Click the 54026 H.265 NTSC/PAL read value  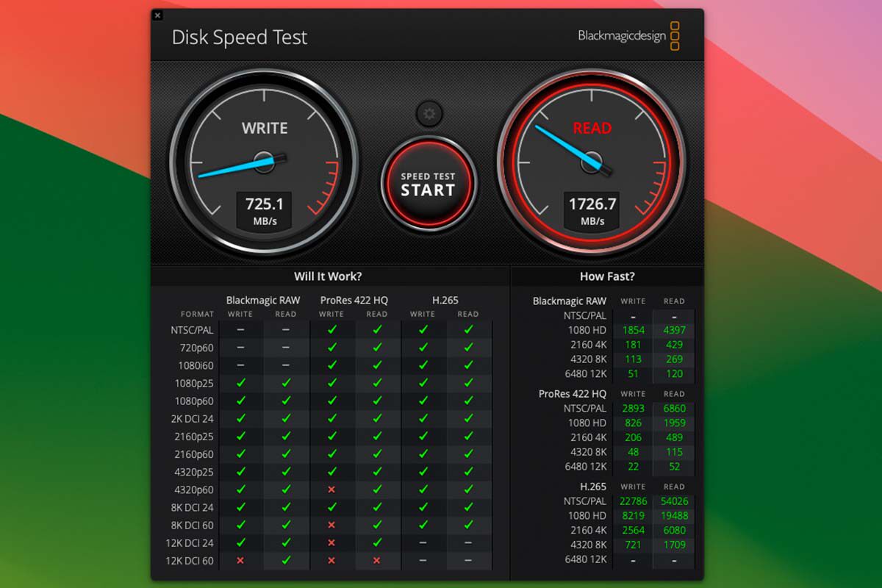tap(674, 501)
